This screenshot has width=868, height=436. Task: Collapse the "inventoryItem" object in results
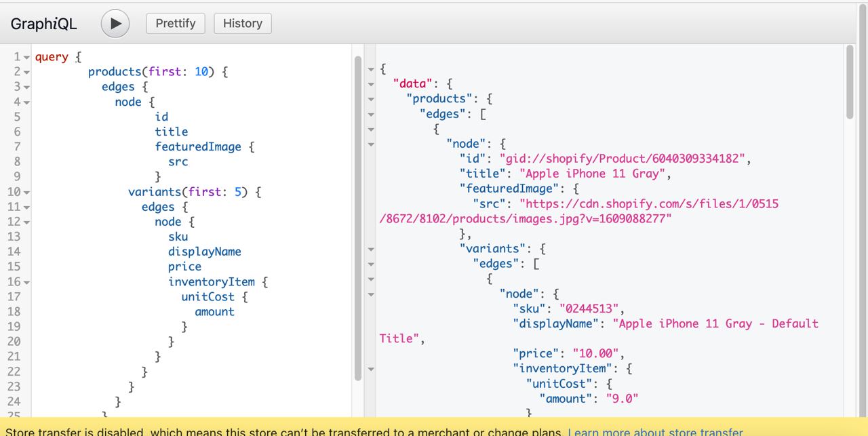point(371,369)
